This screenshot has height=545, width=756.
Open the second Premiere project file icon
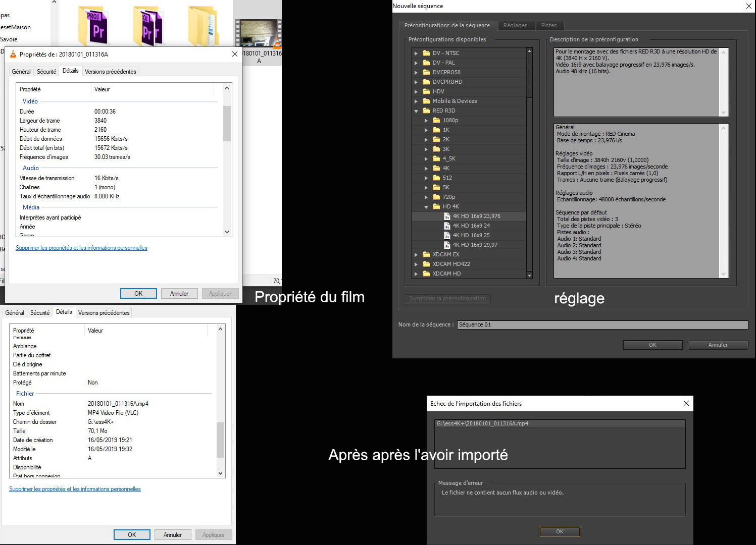(148, 26)
